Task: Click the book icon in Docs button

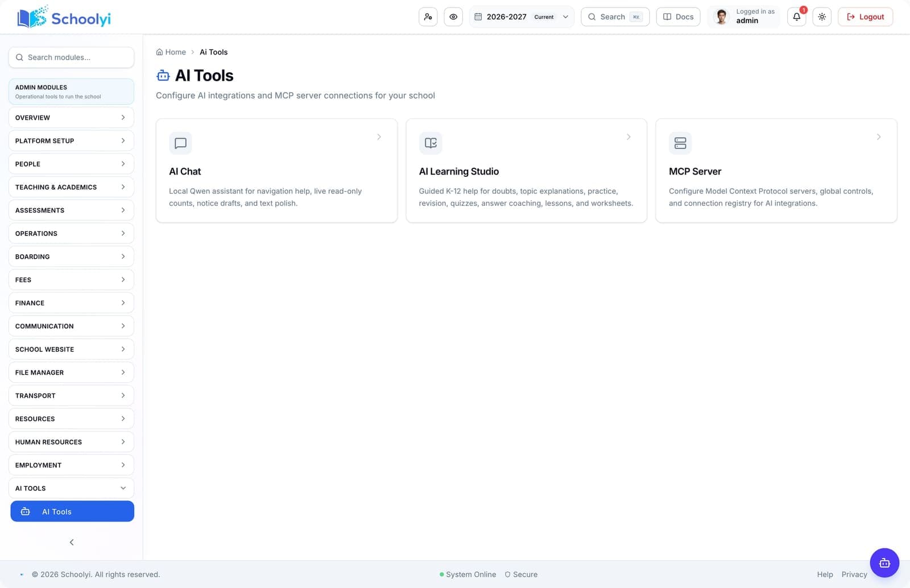Action: 667,17
